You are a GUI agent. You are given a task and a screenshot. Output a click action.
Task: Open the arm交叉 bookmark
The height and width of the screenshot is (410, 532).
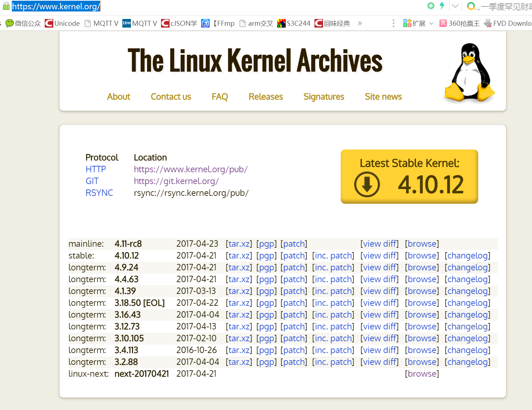(x=256, y=23)
